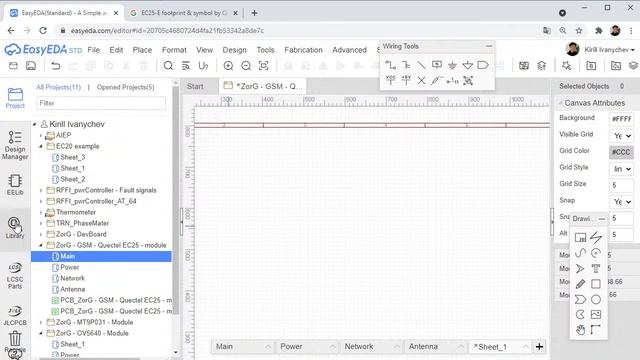The width and height of the screenshot is (640, 360).
Task: Select the Wire tool in Wiring Tools
Action: click(391, 65)
